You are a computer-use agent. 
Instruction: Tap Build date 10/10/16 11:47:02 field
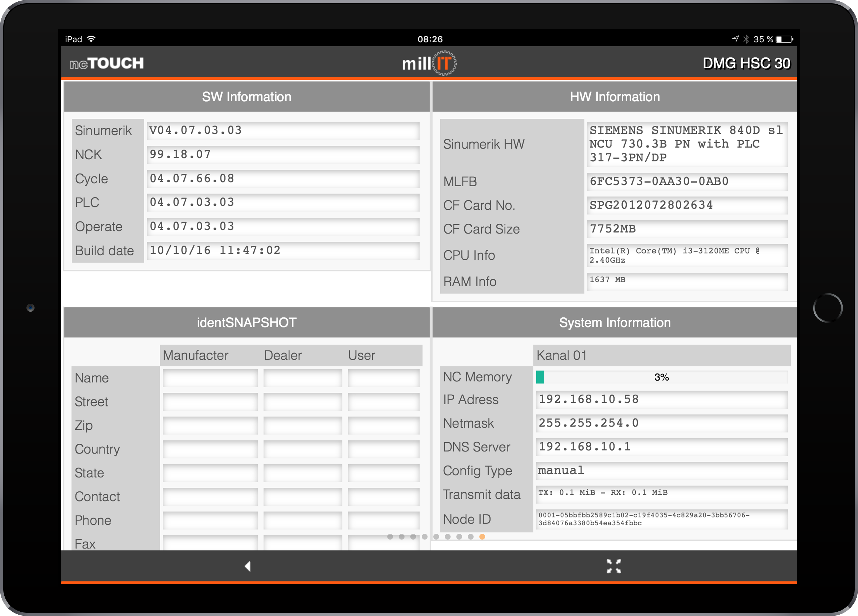click(x=283, y=251)
